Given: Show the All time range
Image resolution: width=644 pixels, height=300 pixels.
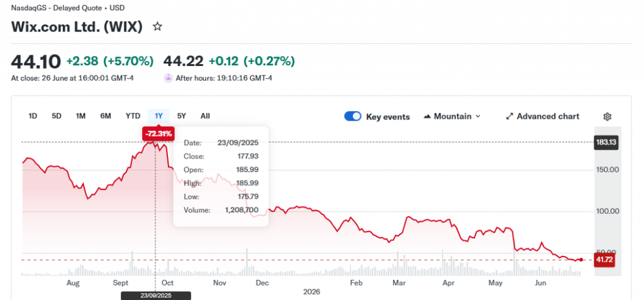Looking at the screenshot, I should pos(206,116).
